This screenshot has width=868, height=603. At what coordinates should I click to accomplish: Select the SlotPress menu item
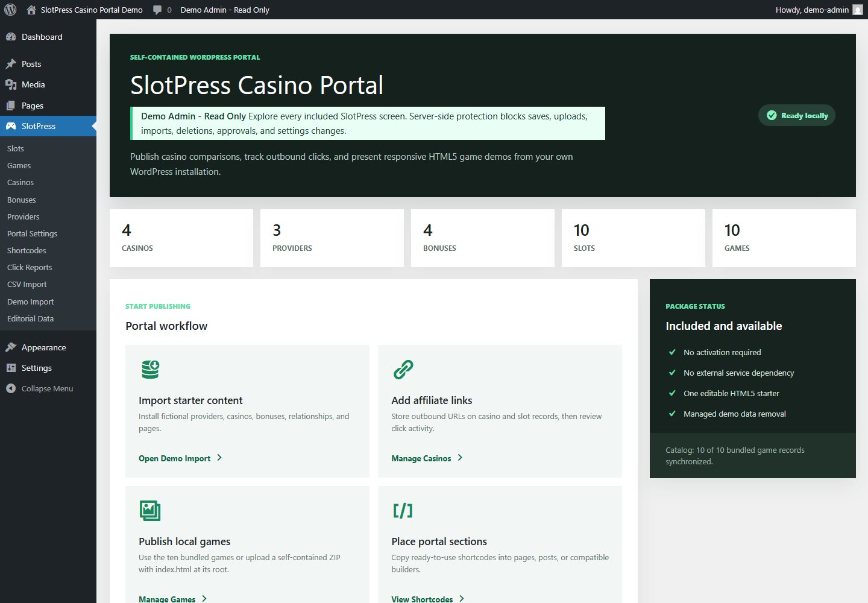coord(48,126)
